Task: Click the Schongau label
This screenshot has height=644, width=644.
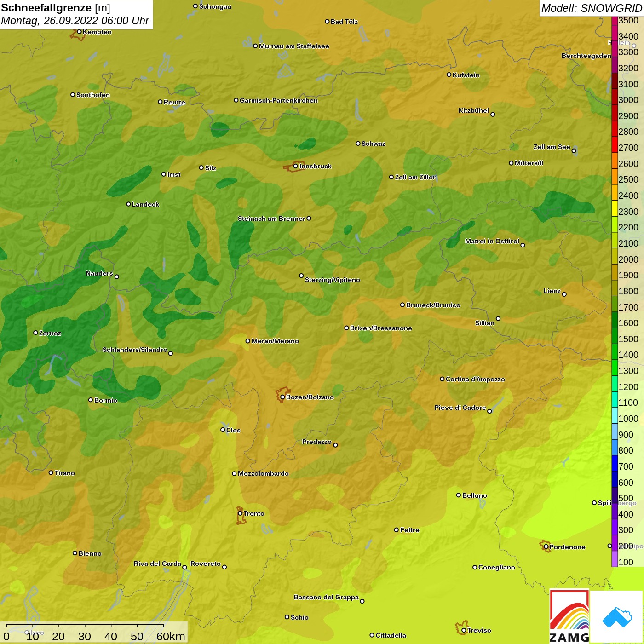Action: (215, 6)
